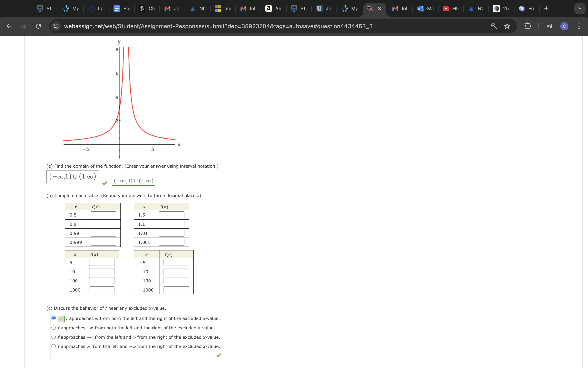Screen dimensions: 588x368
Task: Click f(x) input for x = 1.1
Action: 172,224
